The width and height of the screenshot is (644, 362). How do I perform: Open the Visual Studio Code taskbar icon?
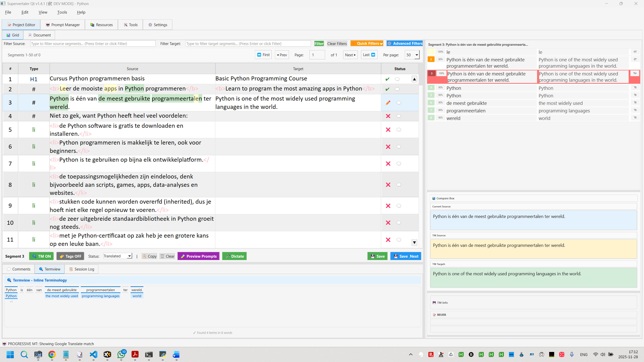point(94,354)
